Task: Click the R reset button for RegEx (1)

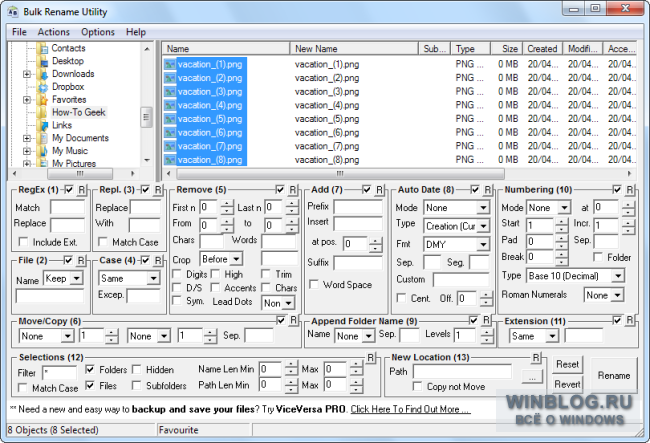Action: coord(81,190)
